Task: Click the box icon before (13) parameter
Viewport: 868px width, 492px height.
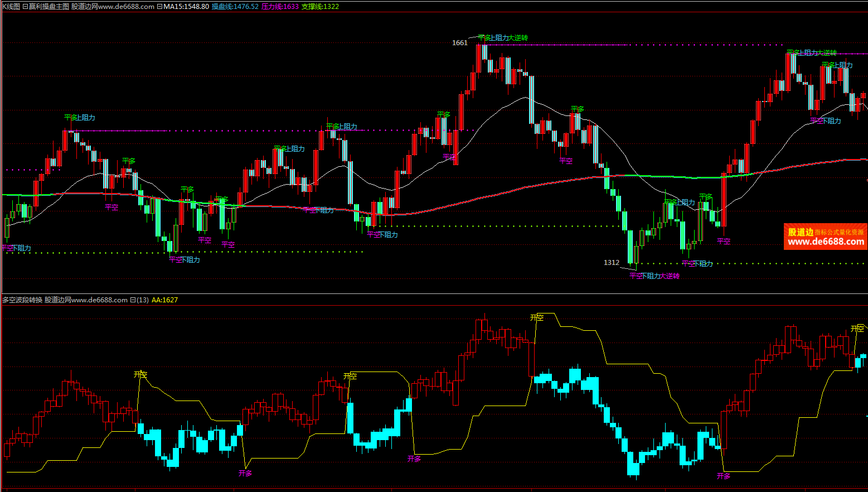Action: pyautogui.click(x=133, y=300)
